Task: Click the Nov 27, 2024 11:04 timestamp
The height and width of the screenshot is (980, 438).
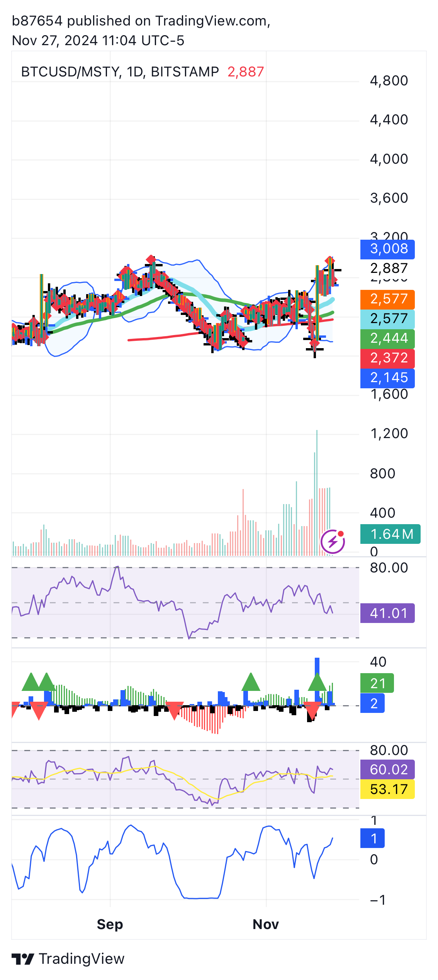Action: tap(98, 41)
